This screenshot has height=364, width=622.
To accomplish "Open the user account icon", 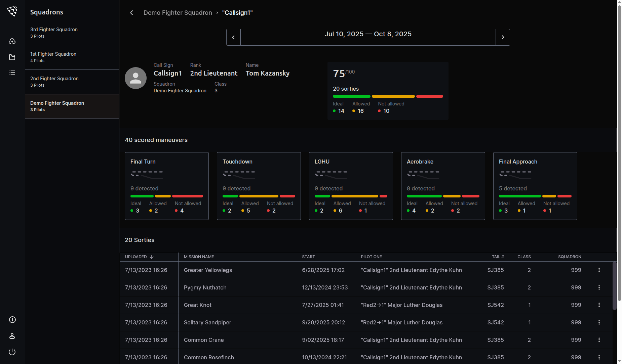I will (12, 336).
